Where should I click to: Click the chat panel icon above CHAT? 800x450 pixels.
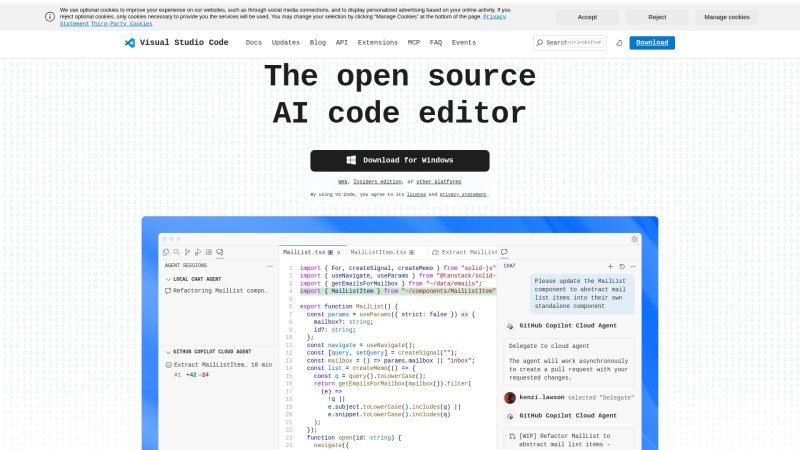click(505, 252)
